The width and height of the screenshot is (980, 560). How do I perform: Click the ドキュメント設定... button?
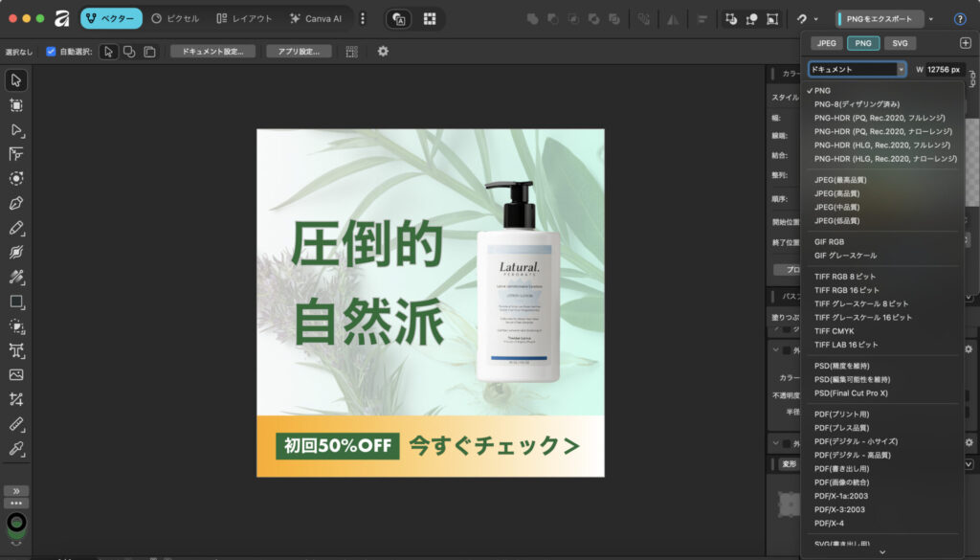(212, 52)
